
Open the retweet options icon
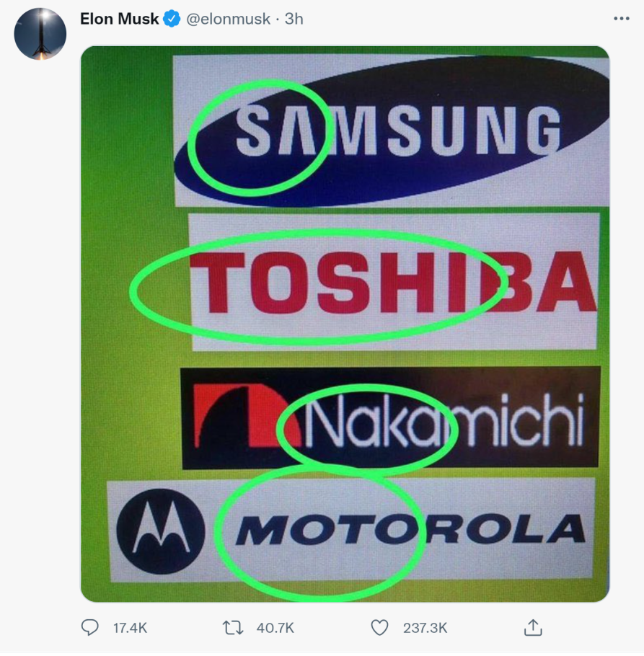click(x=233, y=628)
